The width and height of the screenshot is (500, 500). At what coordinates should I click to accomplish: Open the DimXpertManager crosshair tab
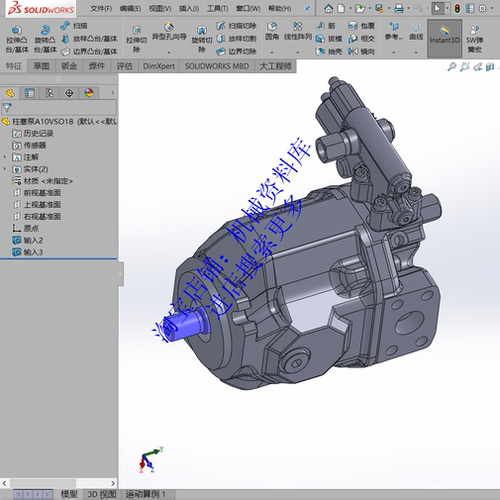pyautogui.click(x=69, y=93)
